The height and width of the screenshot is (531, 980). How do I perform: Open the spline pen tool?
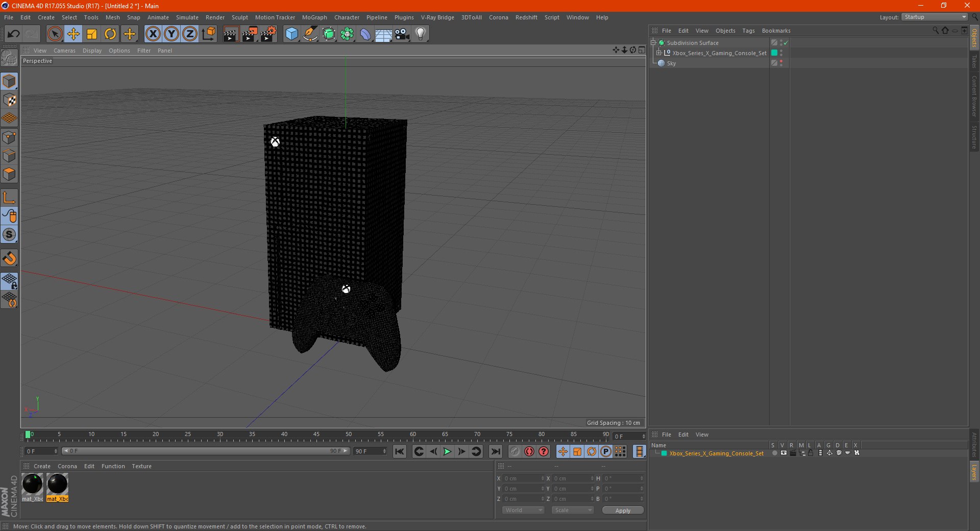[310, 34]
